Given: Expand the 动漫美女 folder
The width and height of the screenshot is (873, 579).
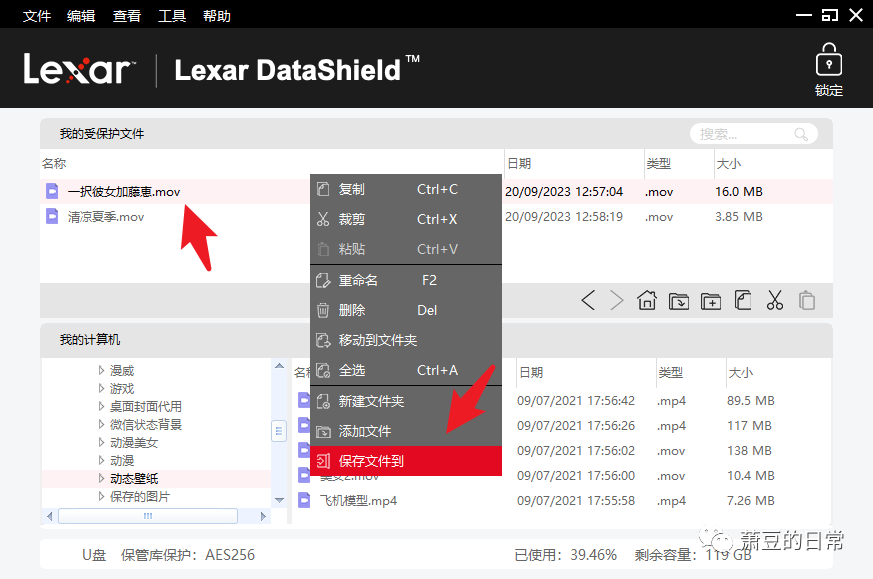Looking at the screenshot, I should [101, 442].
